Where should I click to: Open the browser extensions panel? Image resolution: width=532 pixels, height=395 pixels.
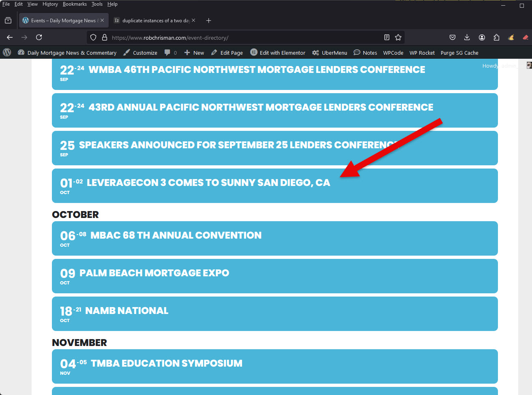click(x=496, y=37)
